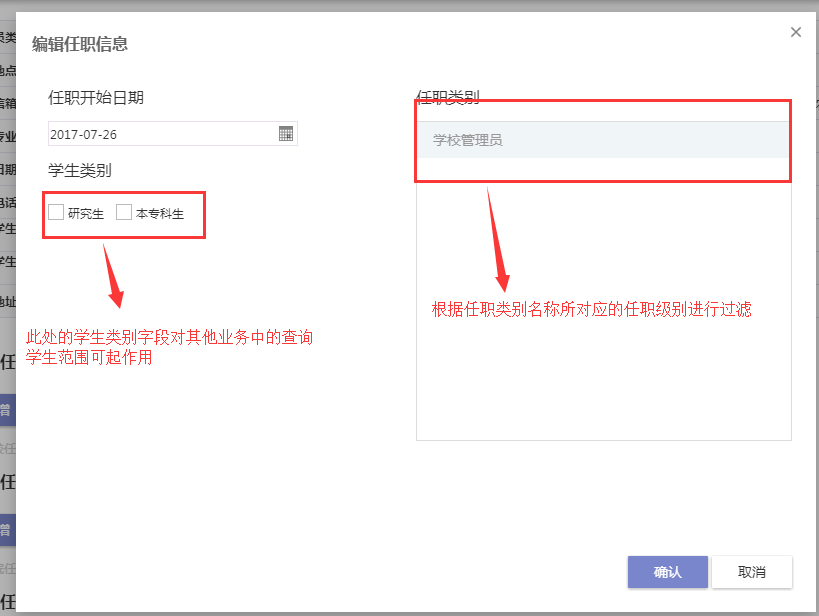
Task: Click the 确认 button
Action: [668, 572]
